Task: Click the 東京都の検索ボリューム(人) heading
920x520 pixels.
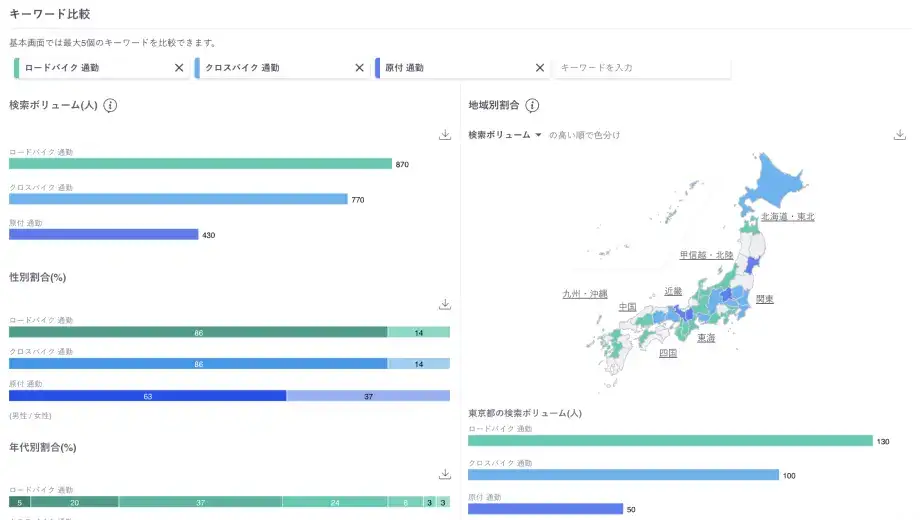Action: click(x=525, y=413)
